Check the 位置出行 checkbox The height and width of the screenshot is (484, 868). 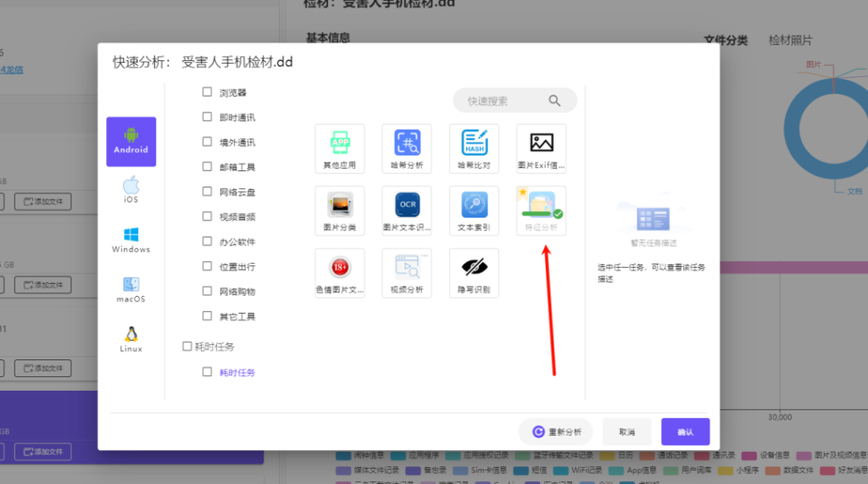tap(207, 266)
